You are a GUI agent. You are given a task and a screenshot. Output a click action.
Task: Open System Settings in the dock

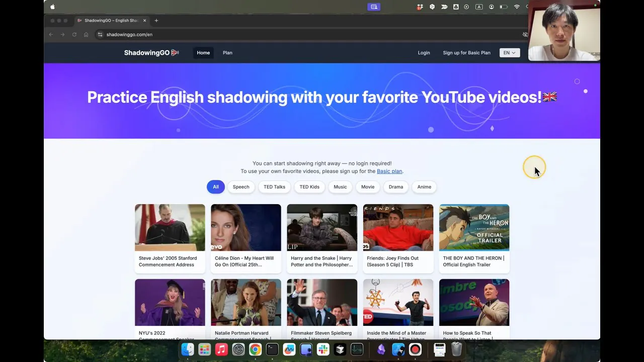[238, 349]
